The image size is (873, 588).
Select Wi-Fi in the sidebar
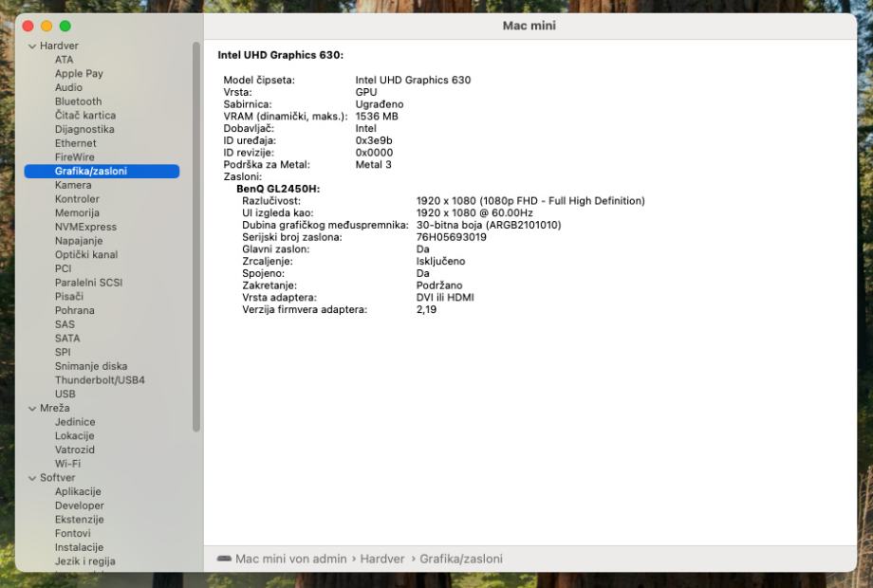(67, 464)
